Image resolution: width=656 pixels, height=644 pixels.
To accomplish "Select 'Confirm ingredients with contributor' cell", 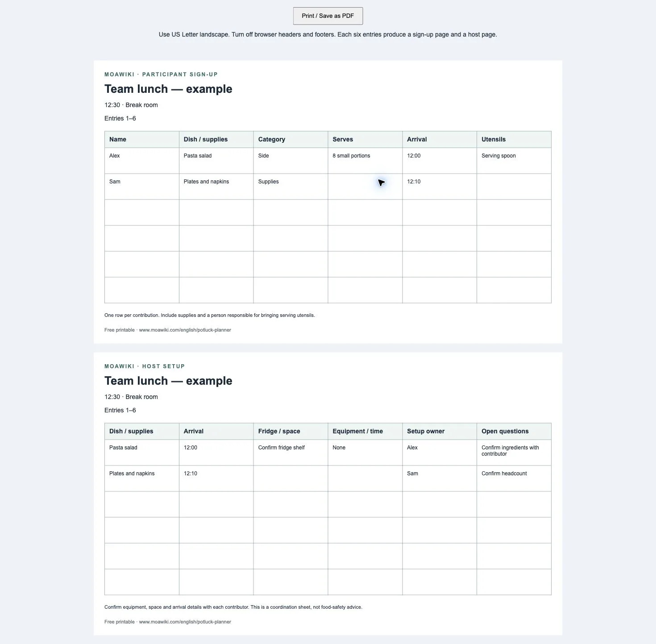I will point(514,453).
